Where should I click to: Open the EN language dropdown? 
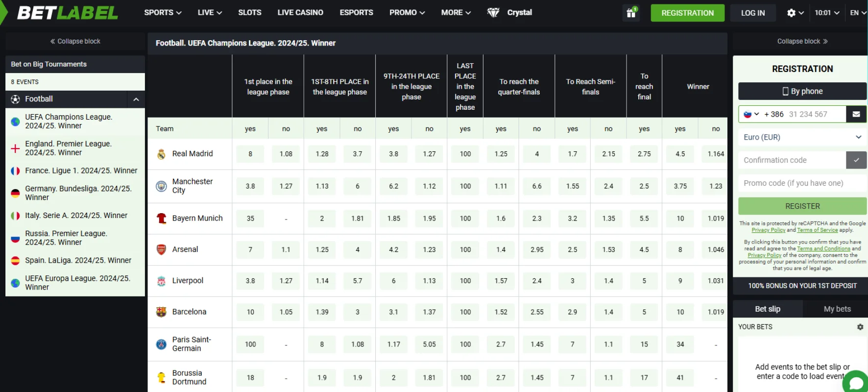pyautogui.click(x=858, y=13)
